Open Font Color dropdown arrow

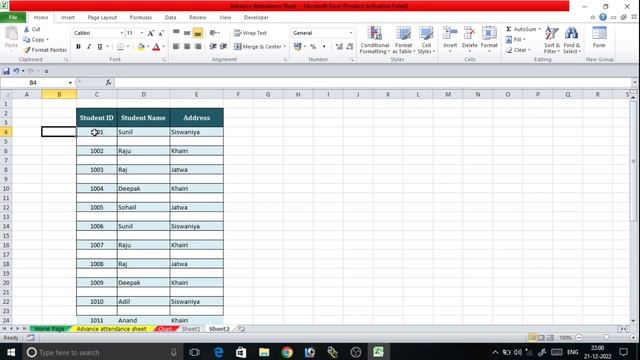[163, 47]
